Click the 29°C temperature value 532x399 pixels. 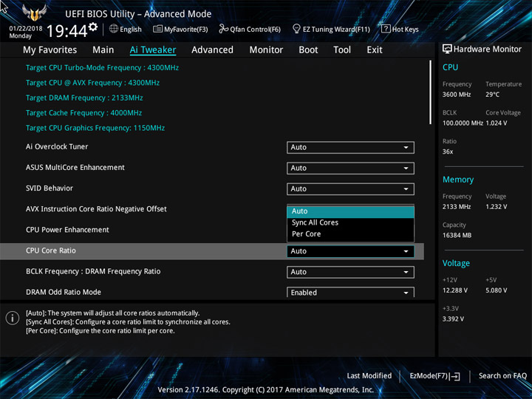(x=492, y=95)
